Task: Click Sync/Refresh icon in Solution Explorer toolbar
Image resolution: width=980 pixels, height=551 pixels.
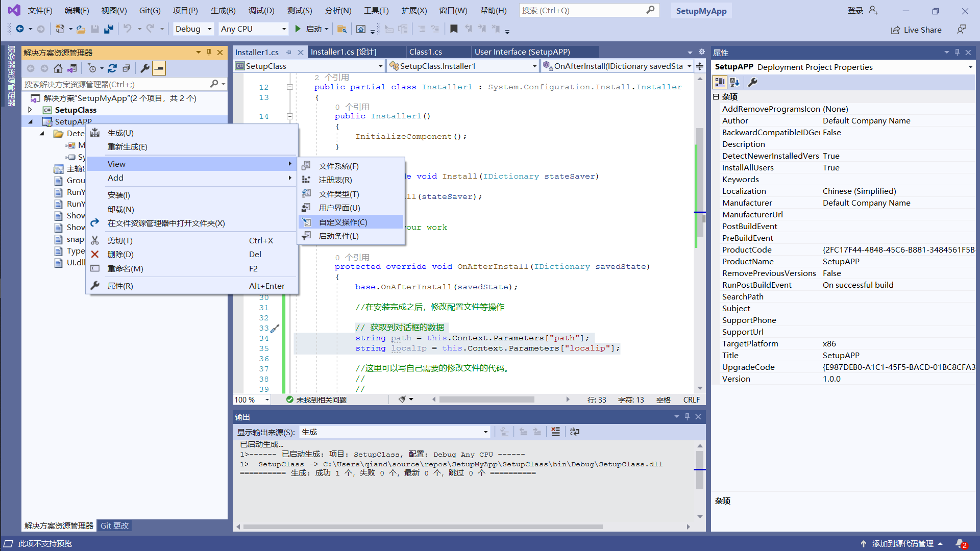Action: pyautogui.click(x=112, y=68)
